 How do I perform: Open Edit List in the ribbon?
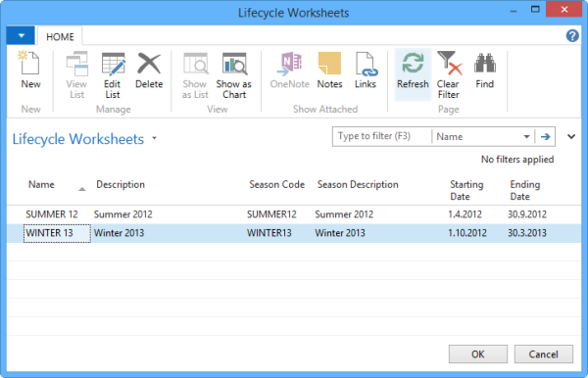113,75
